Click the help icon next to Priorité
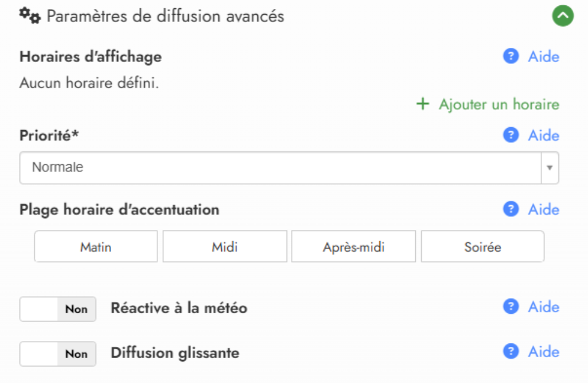The width and height of the screenshot is (588, 383). pos(511,135)
